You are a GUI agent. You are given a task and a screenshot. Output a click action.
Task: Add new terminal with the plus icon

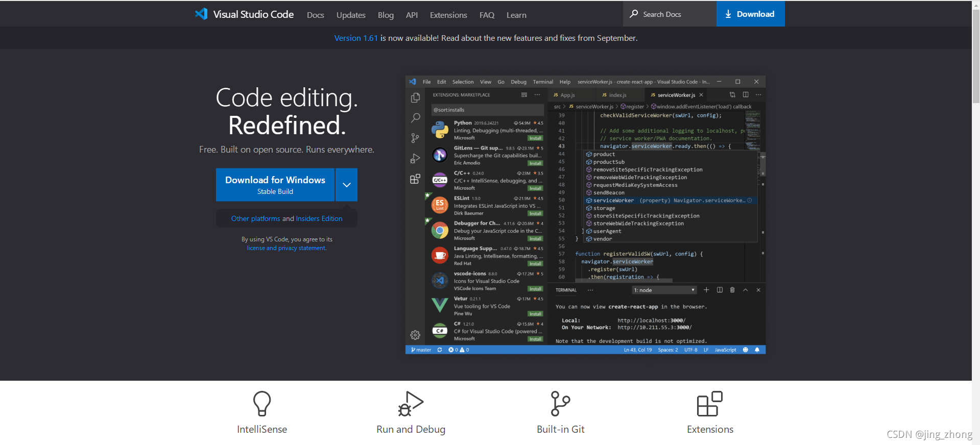point(706,290)
